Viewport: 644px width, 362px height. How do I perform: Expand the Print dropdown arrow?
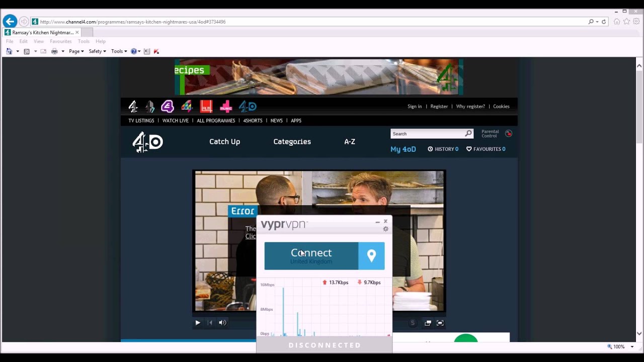63,51
